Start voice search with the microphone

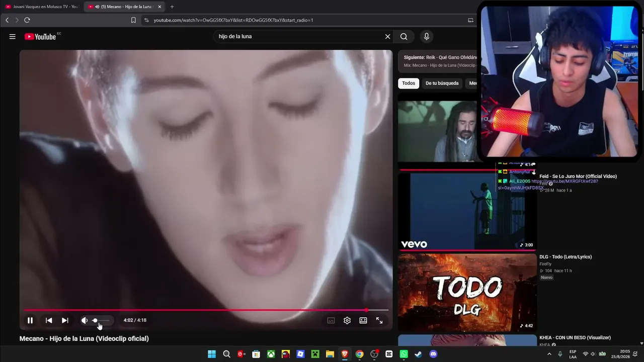(427, 37)
